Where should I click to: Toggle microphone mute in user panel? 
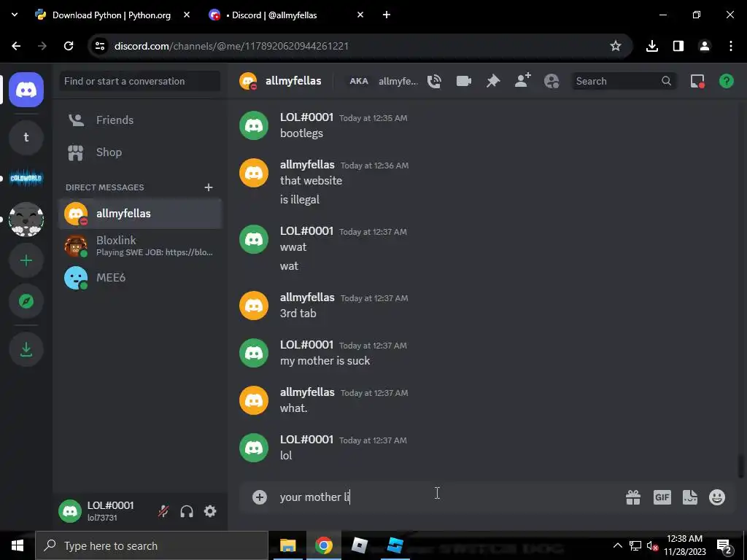(x=163, y=511)
